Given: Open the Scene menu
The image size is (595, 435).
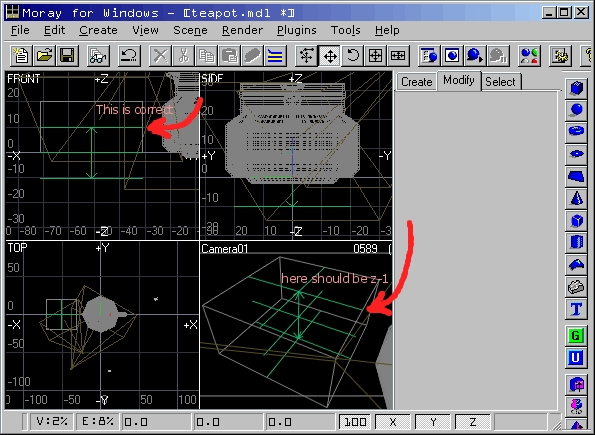Looking at the screenshot, I should tap(190, 30).
